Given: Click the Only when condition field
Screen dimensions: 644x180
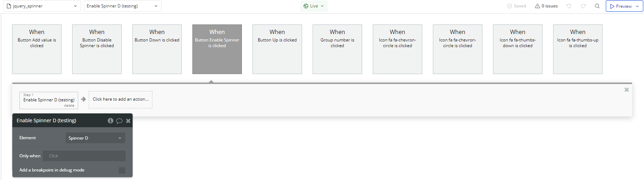Looking at the screenshot, I should tap(84, 156).
